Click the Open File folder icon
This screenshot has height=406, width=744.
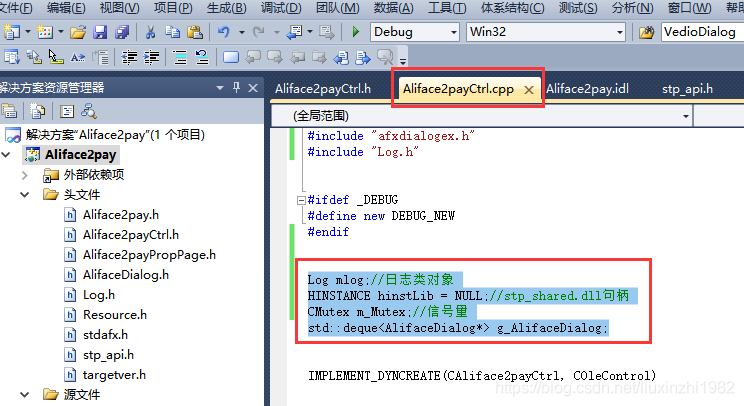[78, 32]
